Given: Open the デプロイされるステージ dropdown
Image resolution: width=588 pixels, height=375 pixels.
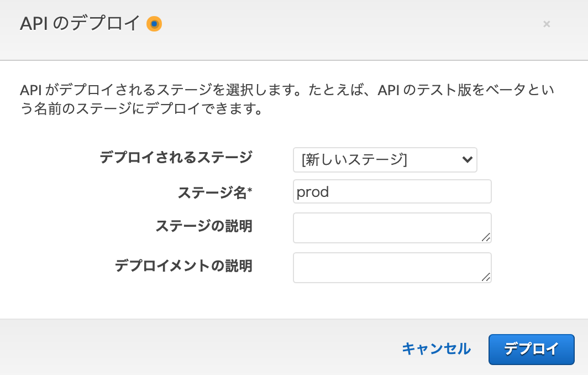Looking at the screenshot, I should [385, 160].
